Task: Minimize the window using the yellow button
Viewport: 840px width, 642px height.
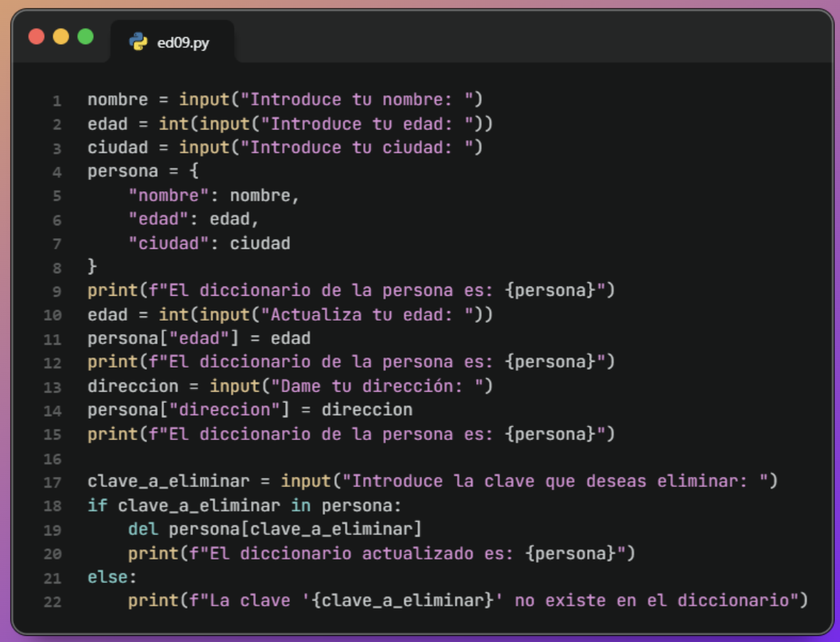Action: [x=61, y=36]
